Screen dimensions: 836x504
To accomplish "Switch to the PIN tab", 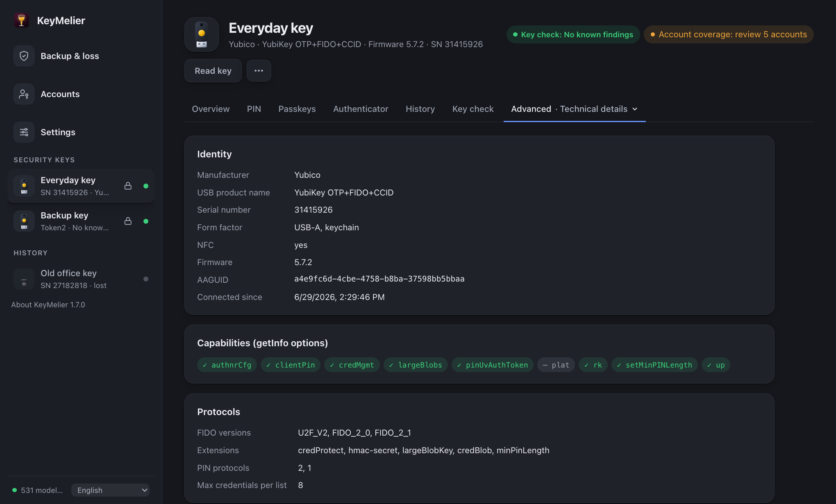I will 254,109.
